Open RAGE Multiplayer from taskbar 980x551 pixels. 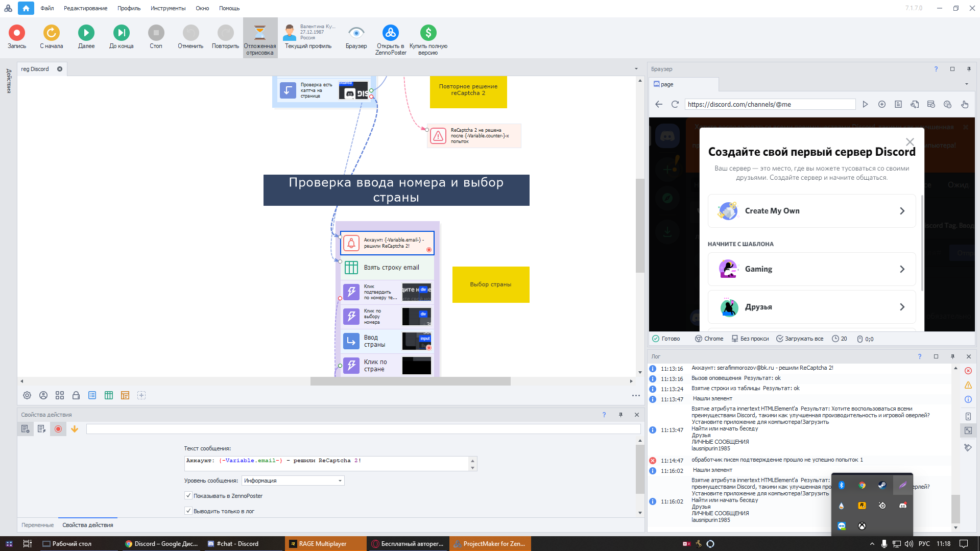[325, 544]
